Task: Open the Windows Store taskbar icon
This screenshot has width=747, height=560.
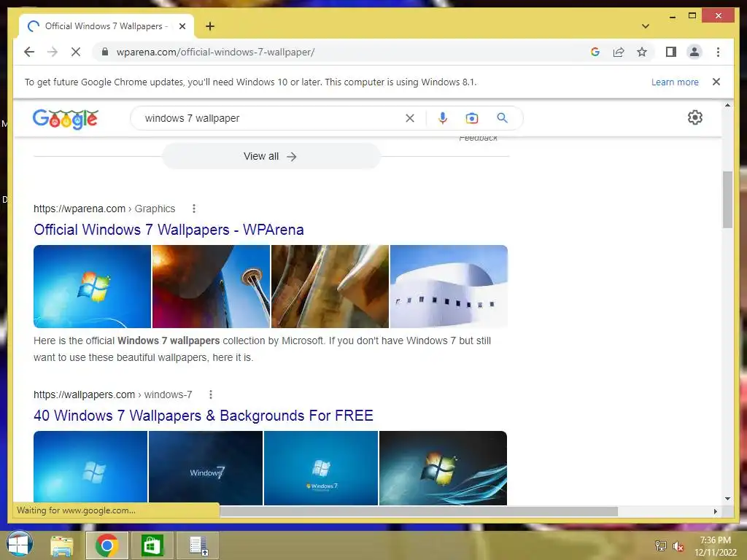Action: [x=152, y=545]
